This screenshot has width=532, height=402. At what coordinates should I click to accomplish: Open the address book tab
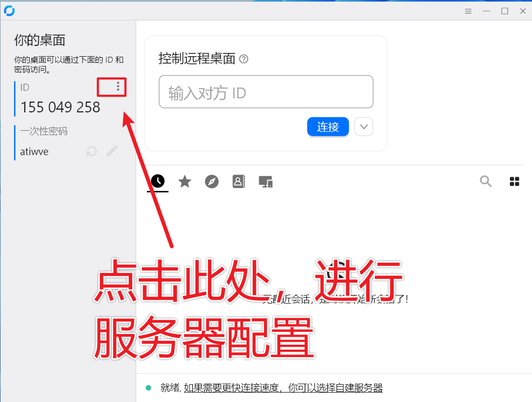click(239, 182)
